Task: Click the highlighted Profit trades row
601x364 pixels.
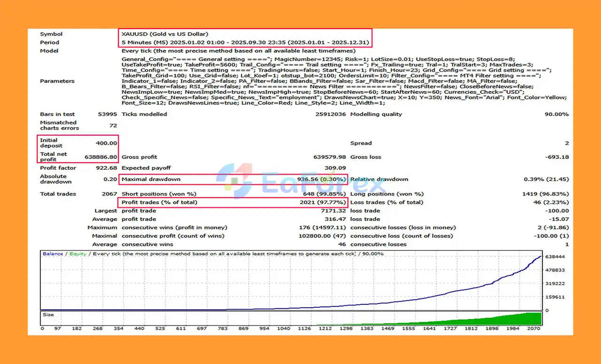Action: 235,202
